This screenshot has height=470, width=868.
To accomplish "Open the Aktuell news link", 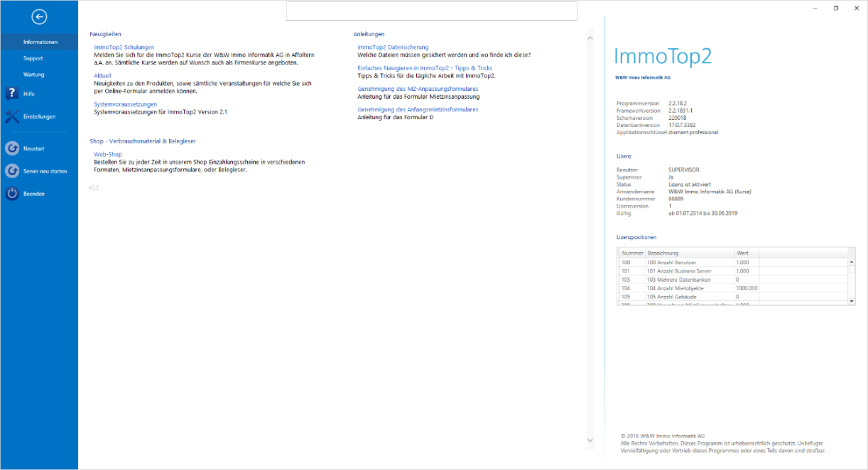I will tap(102, 75).
